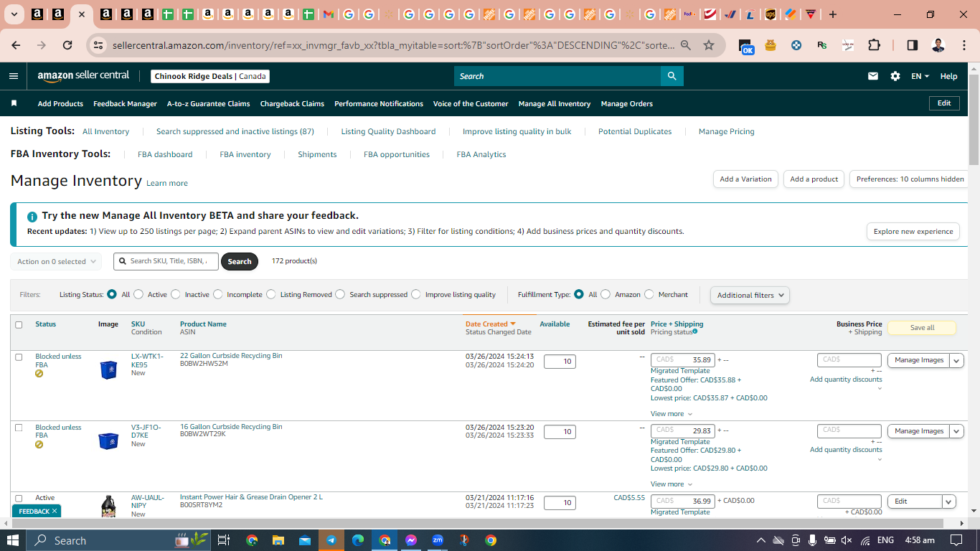Launch Microsoft Edge from the taskbar
The image size is (980, 551).
pyautogui.click(x=358, y=540)
